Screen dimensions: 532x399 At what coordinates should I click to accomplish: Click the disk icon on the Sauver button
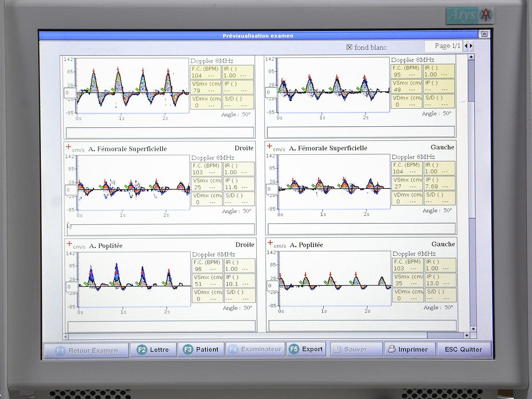pos(338,349)
